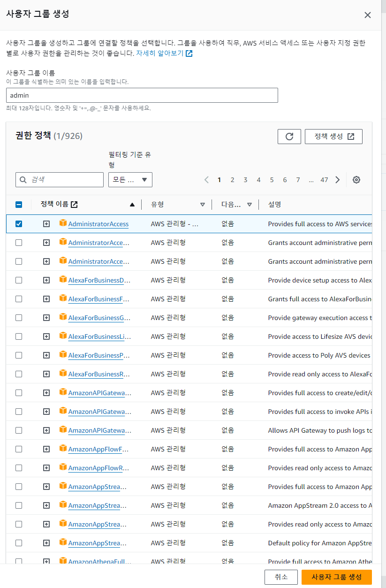
Task: Click orange policy icon for AlexaForBusinessP…
Action: [63, 355]
